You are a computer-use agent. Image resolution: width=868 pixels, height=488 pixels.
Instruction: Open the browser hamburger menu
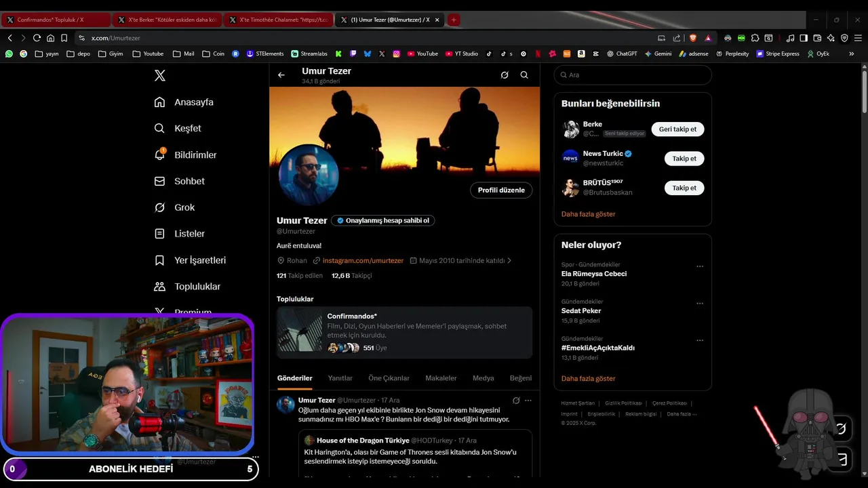(x=858, y=38)
